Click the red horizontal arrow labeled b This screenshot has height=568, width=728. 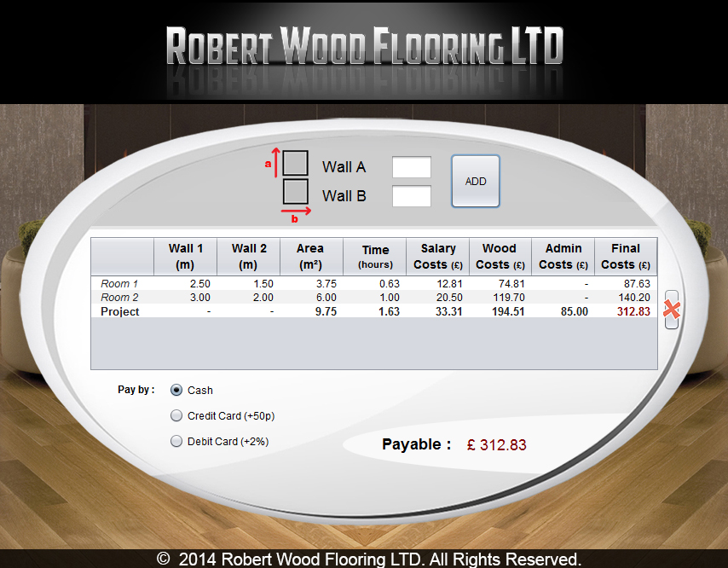296,210
